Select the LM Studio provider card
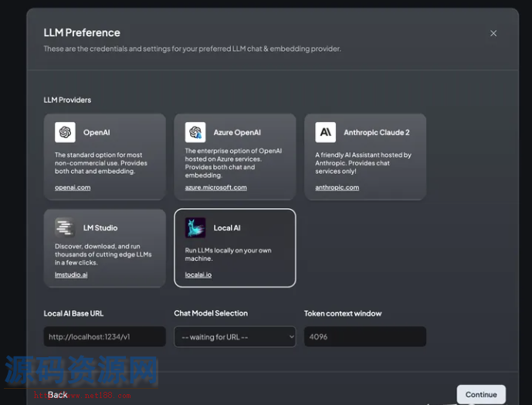 coord(104,248)
